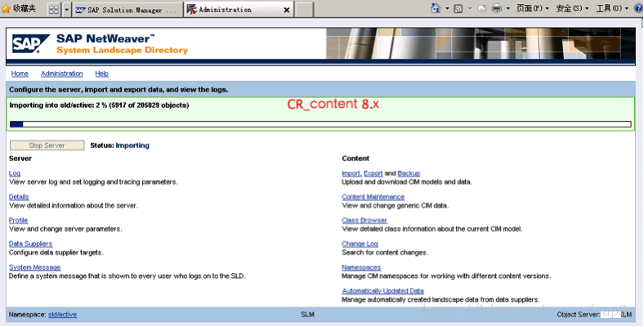The height and width of the screenshot is (327, 644).
Task: Expand the print options dropdown arrow
Action: (x=508, y=9)
